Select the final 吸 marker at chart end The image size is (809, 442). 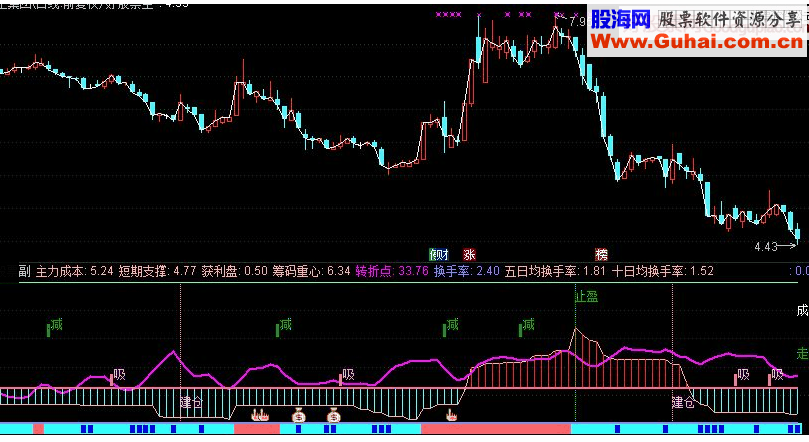click(776, 375)
